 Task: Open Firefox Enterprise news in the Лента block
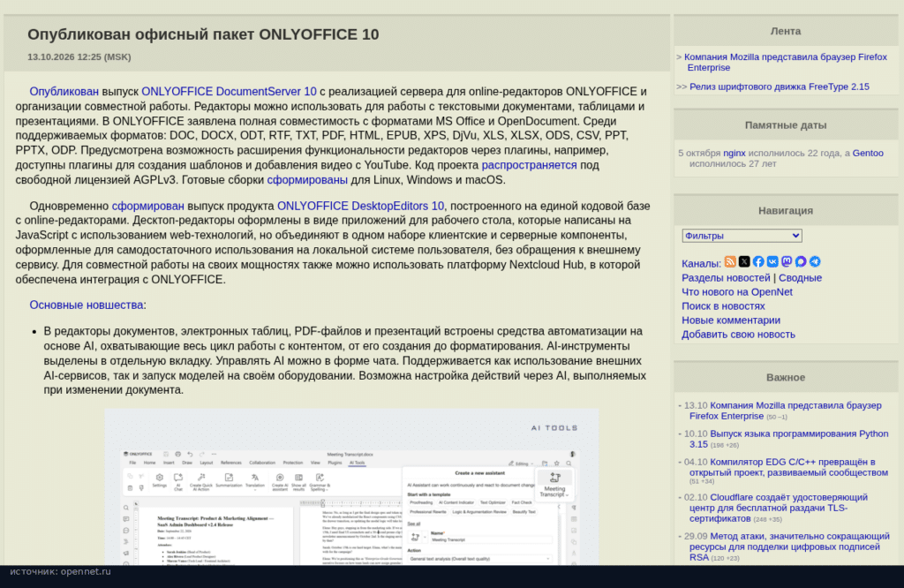[786, 63]
